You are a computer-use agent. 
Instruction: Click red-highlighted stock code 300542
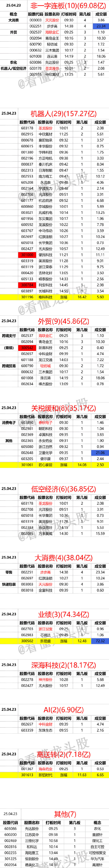(x=27, y=348)
